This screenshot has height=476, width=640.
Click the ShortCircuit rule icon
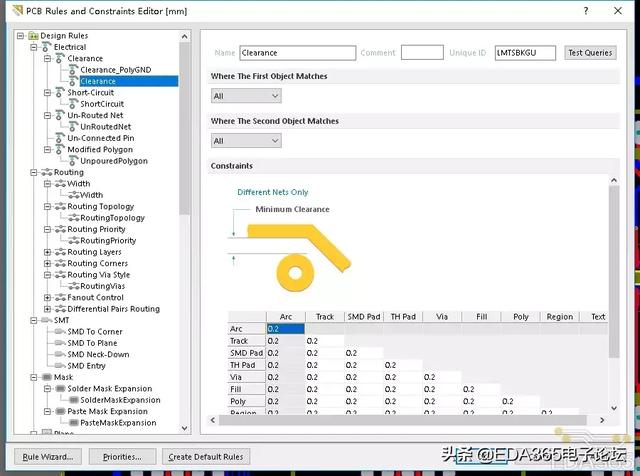[x=73, y=104]
